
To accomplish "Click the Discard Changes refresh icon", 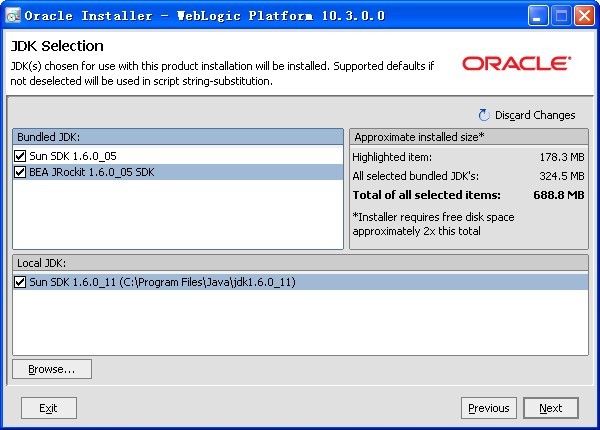I will (x=484, y=115).
